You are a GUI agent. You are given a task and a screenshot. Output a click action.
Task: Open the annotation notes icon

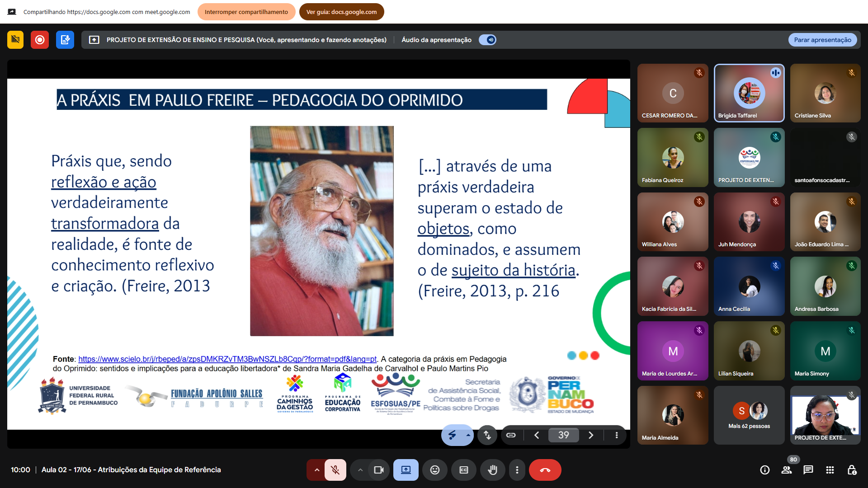coord(65,40)
